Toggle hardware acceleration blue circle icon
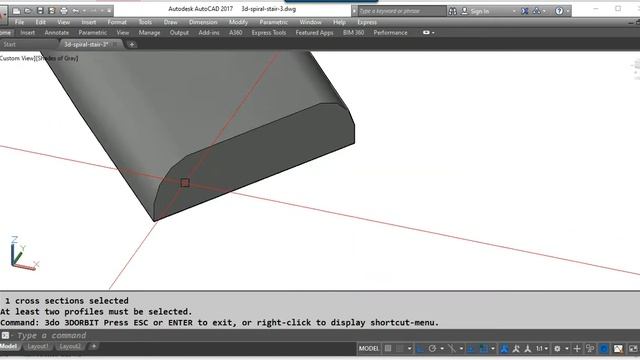The width and height of the screenshot is (640, 360). (x=604, y=349)
